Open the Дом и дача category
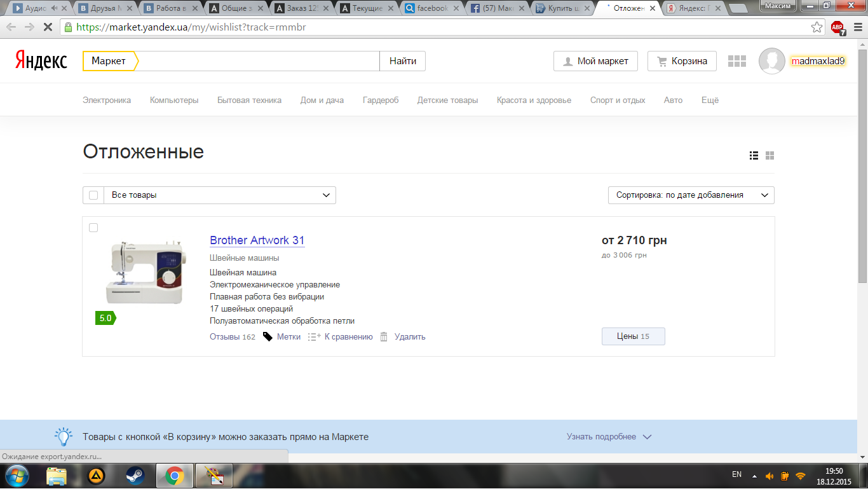 [x=322, y=100]
